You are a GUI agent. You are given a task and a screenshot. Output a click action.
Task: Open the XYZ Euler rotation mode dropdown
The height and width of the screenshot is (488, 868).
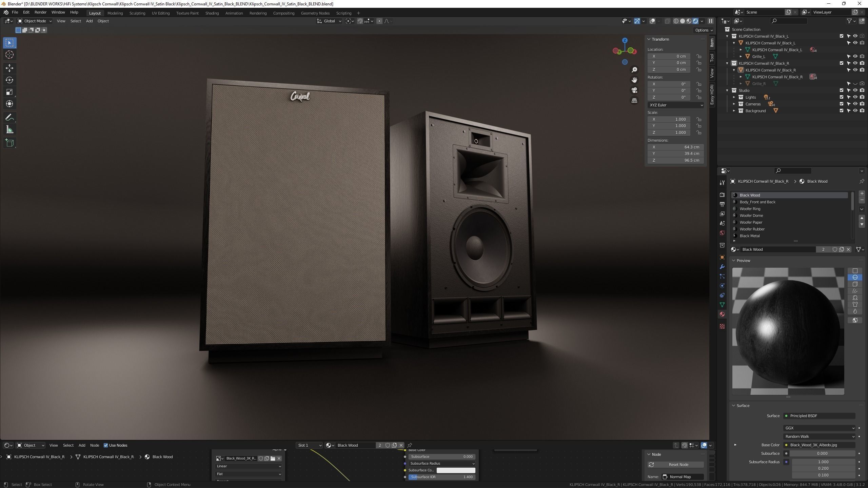675,105
